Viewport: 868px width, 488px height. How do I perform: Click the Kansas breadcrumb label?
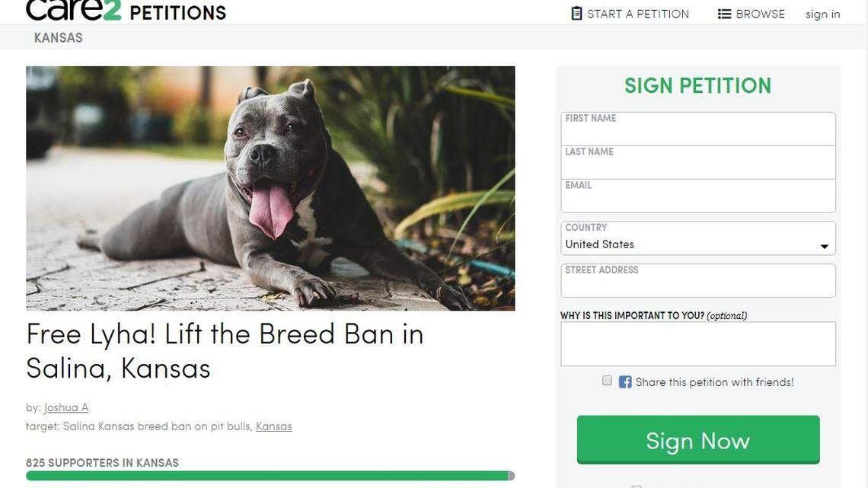click(x=57, y=37)
